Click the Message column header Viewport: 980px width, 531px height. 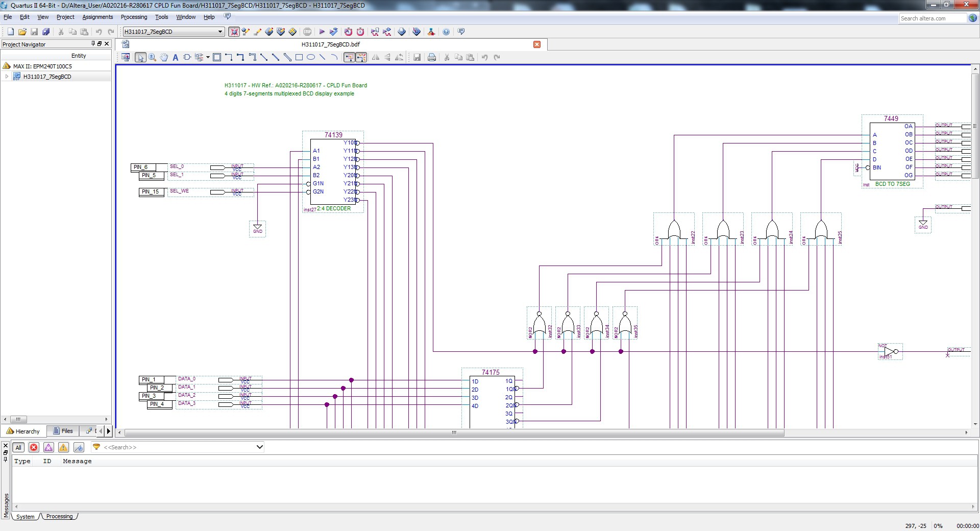[x=77, y=461]
